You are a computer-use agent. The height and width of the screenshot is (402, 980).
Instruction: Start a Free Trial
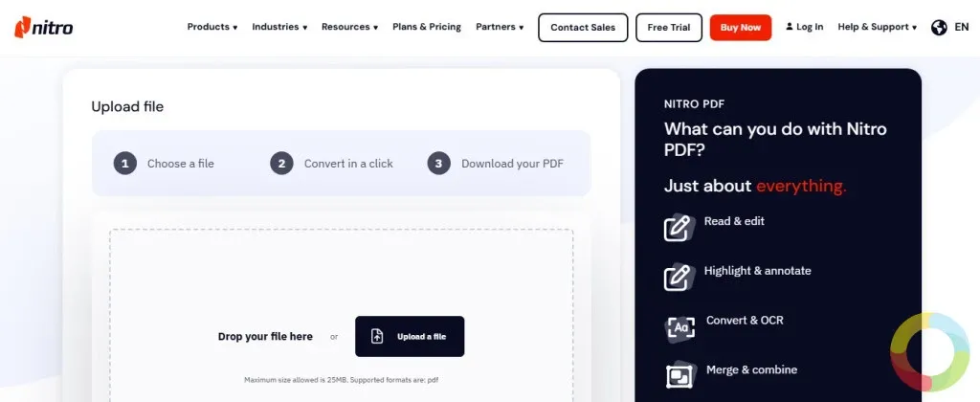(x=669, y=28)
